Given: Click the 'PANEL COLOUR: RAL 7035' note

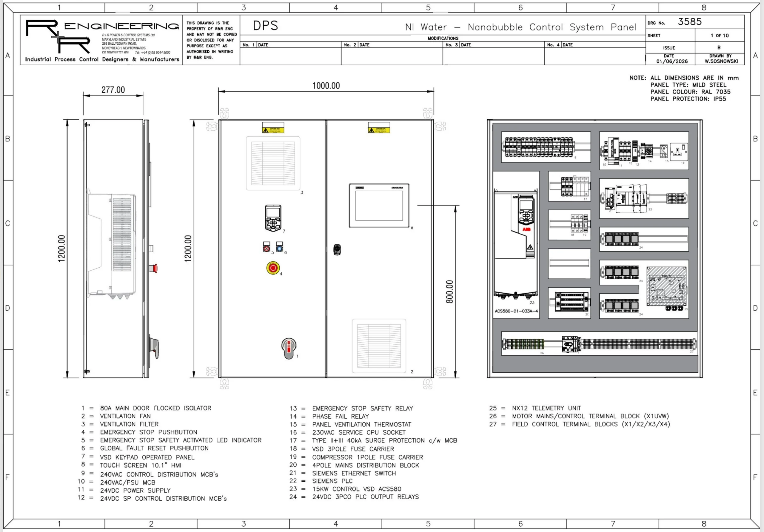Looking at the screenshot, I should (x=691, y=92).
